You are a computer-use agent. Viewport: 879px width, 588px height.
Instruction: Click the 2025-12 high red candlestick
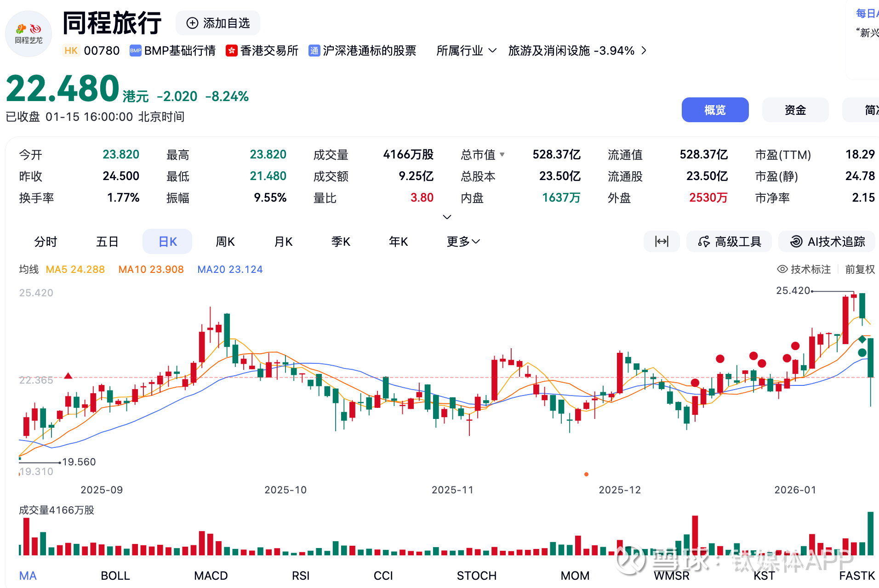pos(620,373)
